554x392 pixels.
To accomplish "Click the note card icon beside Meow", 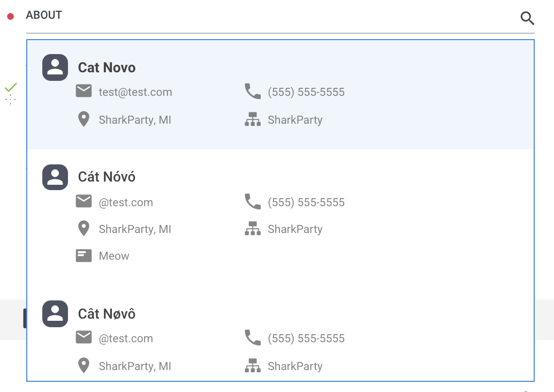I will click(84, 255).
